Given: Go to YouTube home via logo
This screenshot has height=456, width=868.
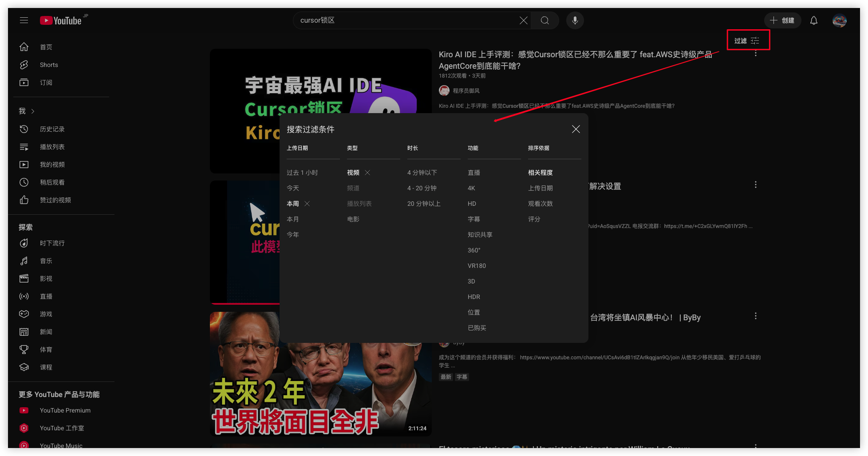Looking at the screenshot, I should [x=61, y=20].
